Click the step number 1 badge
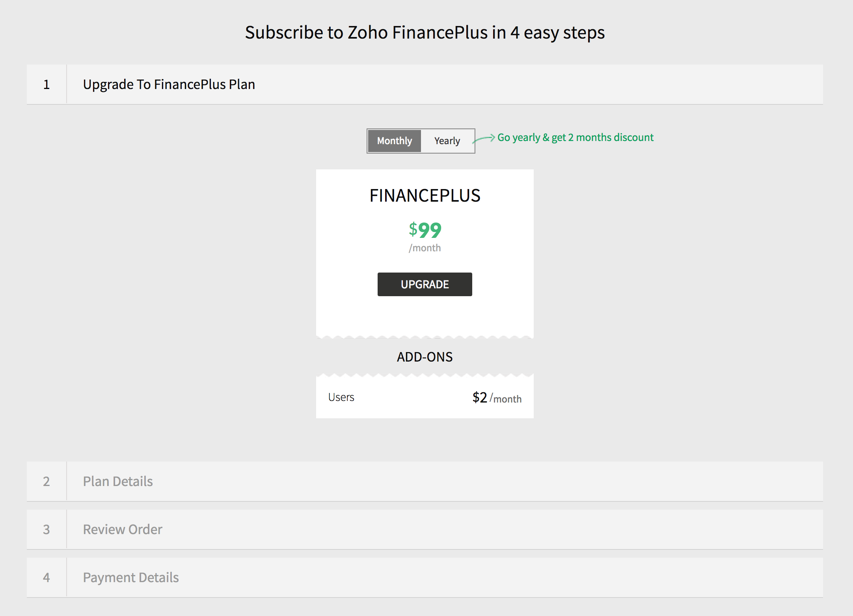This screenshot has width=853, height=616. (x=47, y=84)
